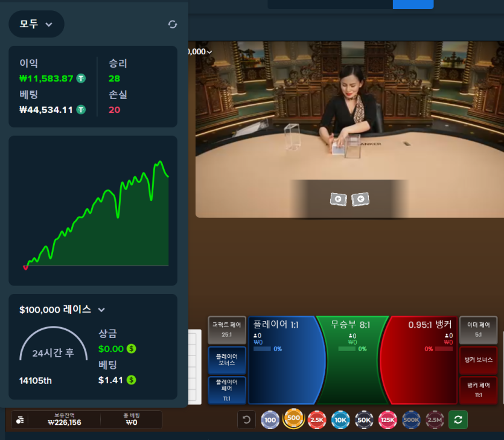Click the refresh statistics icon

click(173, 24)
